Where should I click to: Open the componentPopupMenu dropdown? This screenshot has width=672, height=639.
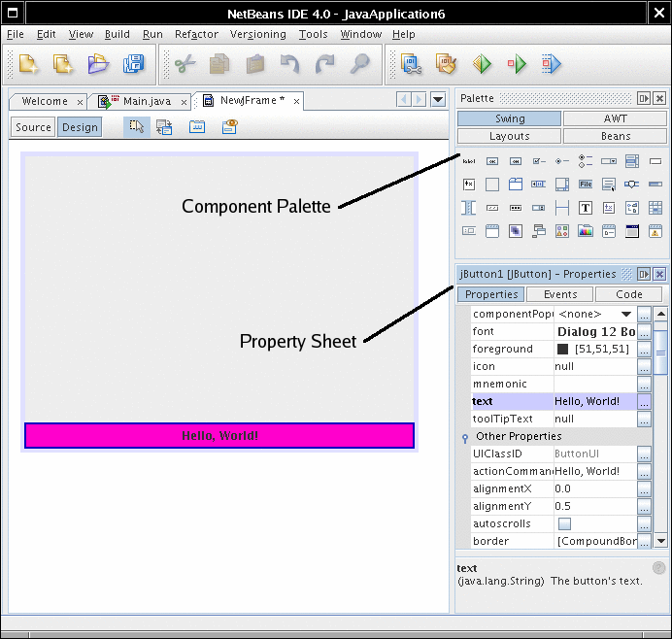(x=626, y=315)
